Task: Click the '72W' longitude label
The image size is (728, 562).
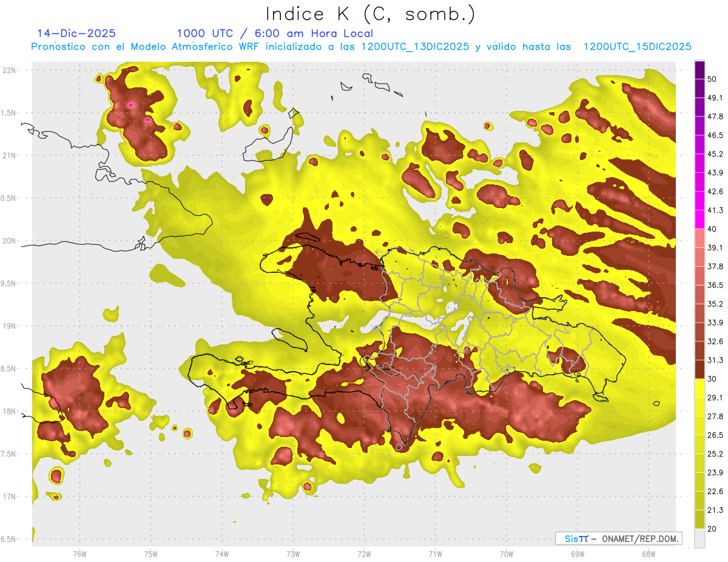Action: 364,554
